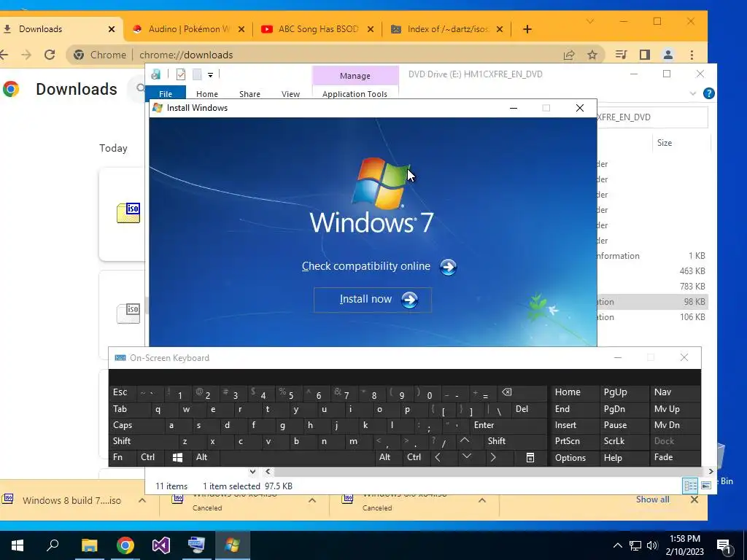Expand the Explorer ribbon chevron
747x560 pixels.
click(x=693, y=94)
